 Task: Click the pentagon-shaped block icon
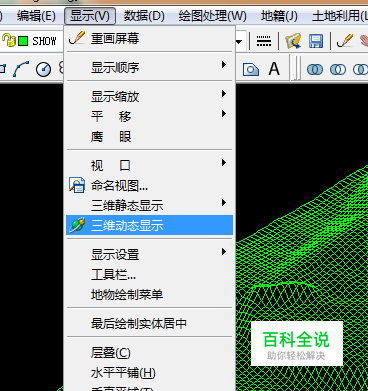coord(251,69)
